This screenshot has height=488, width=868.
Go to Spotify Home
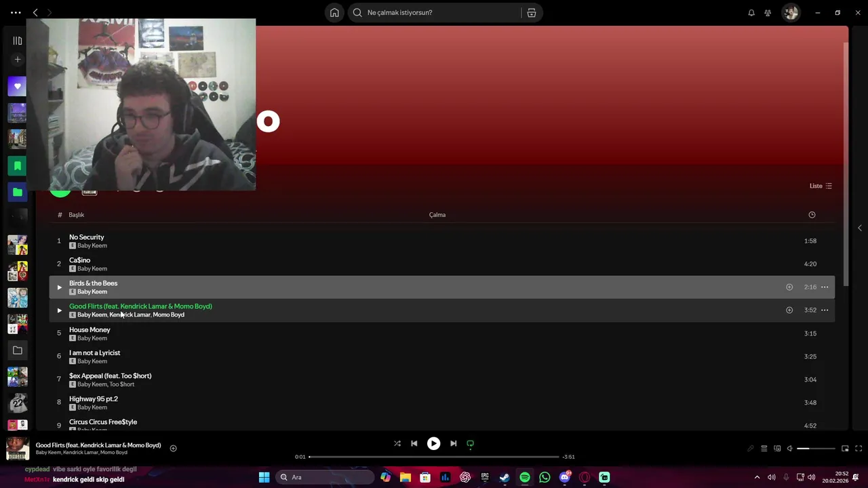coord(334,12)
